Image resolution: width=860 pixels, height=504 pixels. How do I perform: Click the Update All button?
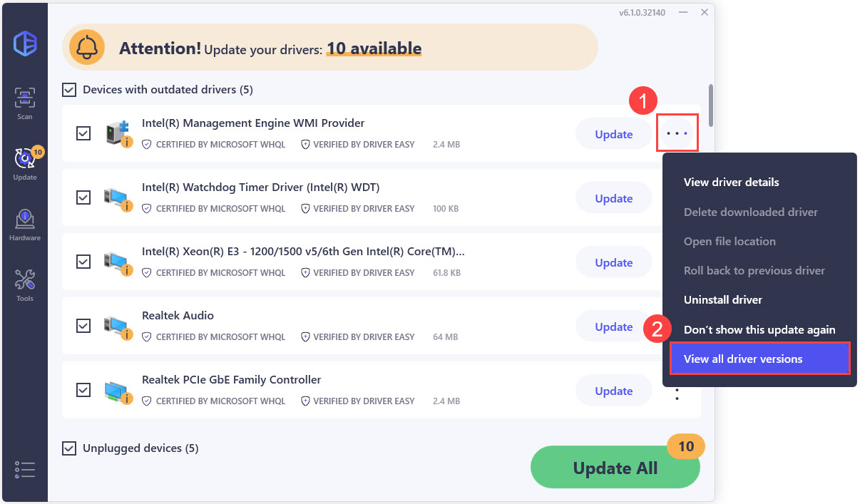tap(615, 468)
